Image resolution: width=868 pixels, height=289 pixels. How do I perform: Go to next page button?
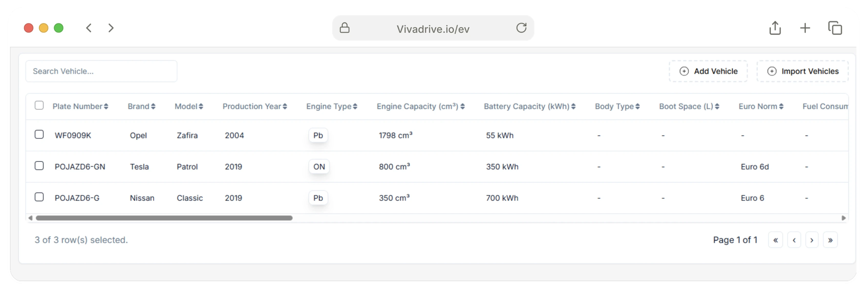coord(812,240)
